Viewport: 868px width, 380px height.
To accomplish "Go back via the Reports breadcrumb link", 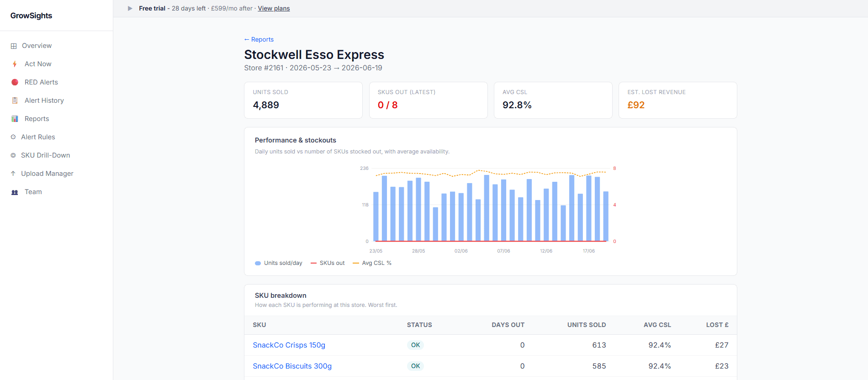I will [x=259, y=39].
